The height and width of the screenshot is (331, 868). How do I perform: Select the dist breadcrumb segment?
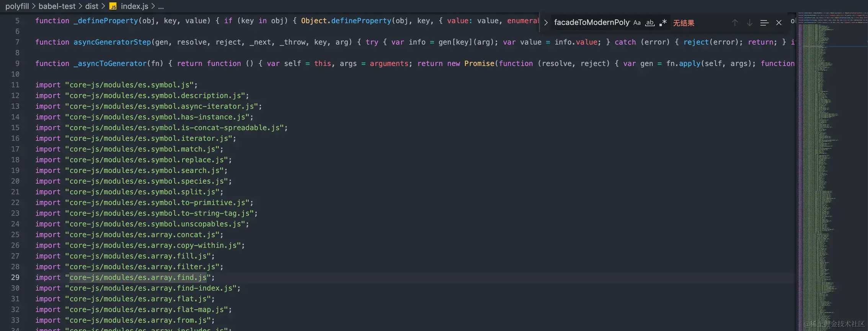[x=91, y=6]
